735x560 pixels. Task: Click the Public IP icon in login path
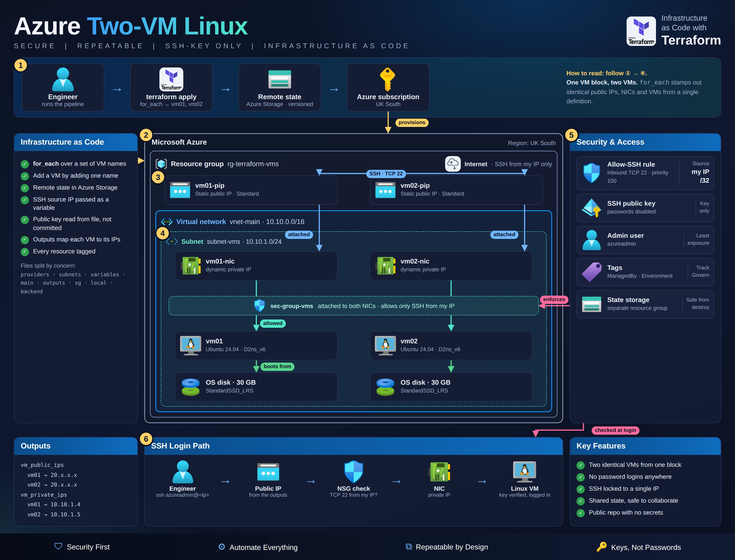[268, 472]
